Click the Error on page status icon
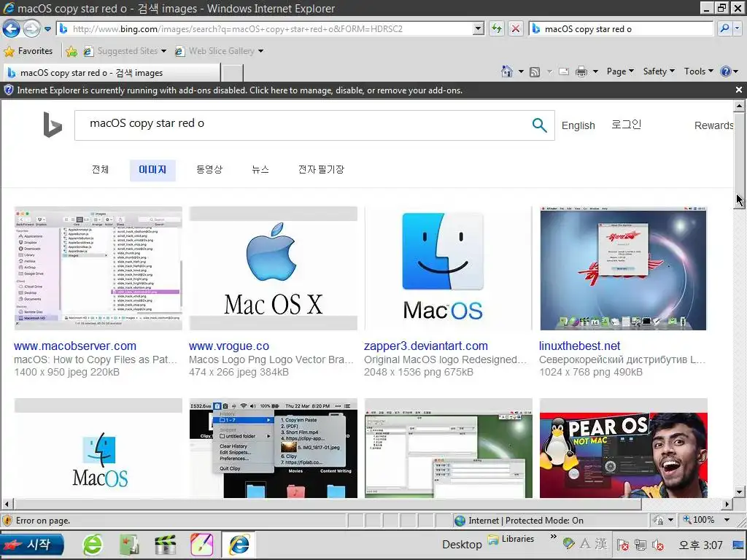Image resolution: width=747 pixels, height=560 pixels. [x=7, y=521]
